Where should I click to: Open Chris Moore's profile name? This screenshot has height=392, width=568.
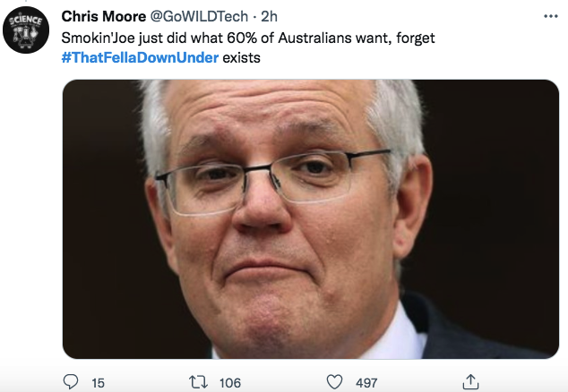click(104, 16)
